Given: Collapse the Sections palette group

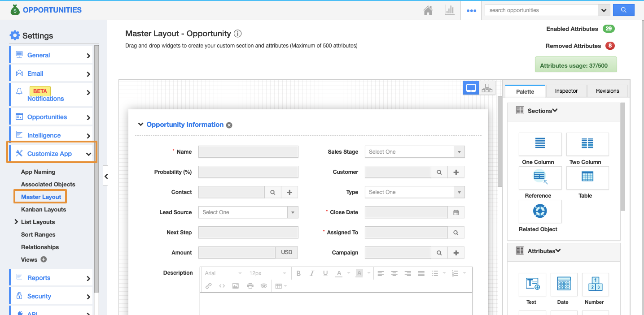Looking at the screenshot, I should [x=555, y=111].
